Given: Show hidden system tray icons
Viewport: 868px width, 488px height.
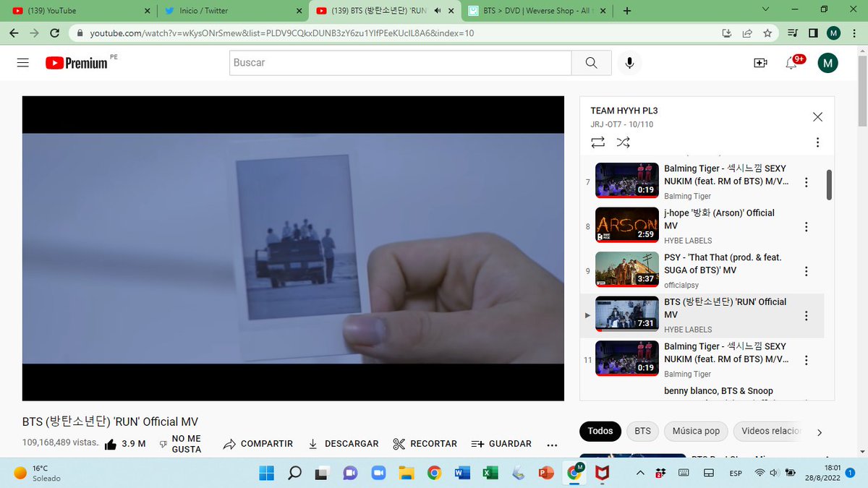Looking at the screenshot, I should 639,473.
